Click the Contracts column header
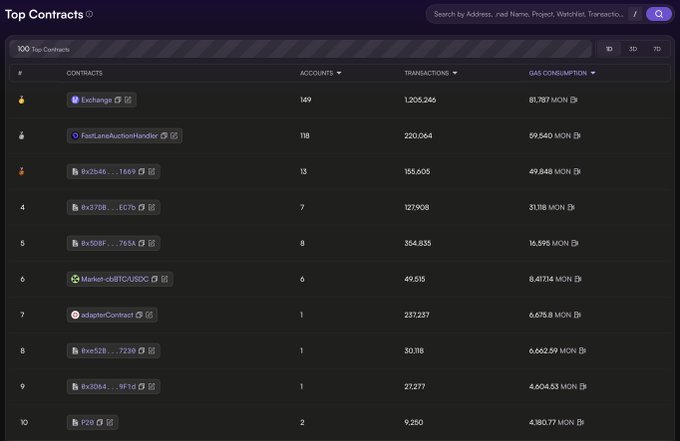The width and height of the screenshot is (680, 441). click(x=85, y=73)
